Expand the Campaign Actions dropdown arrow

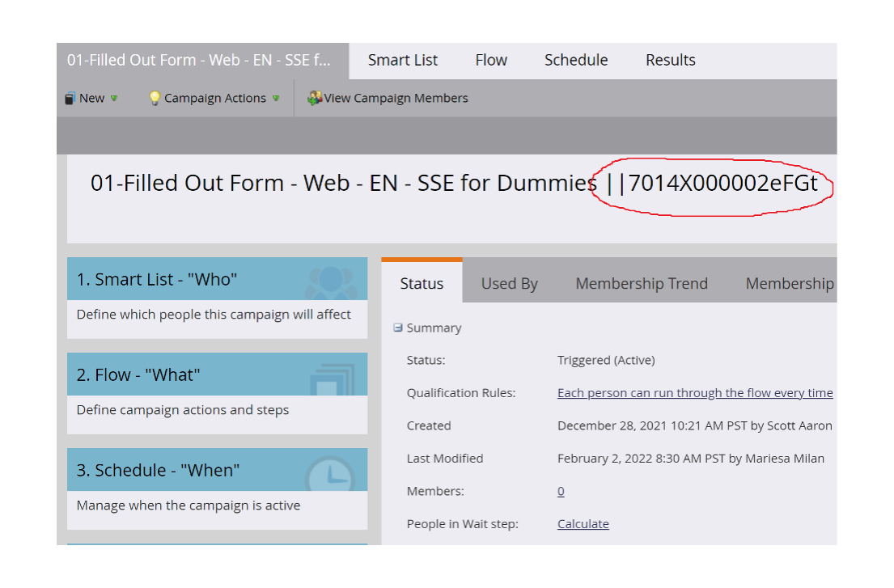click(276, 99)
